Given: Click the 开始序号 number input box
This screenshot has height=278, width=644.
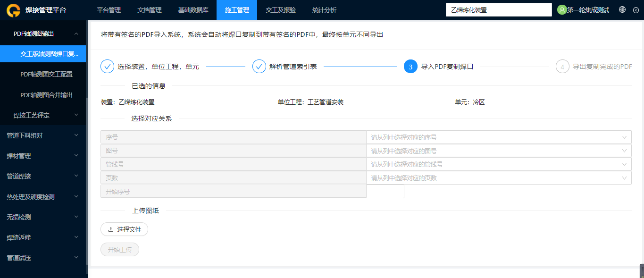Looking at the screenshot, I should coord(385,191).
